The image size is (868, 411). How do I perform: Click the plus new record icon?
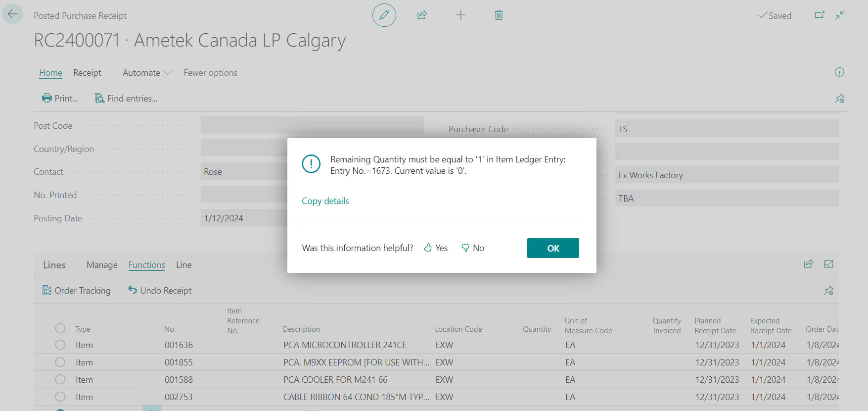point(461,15)
